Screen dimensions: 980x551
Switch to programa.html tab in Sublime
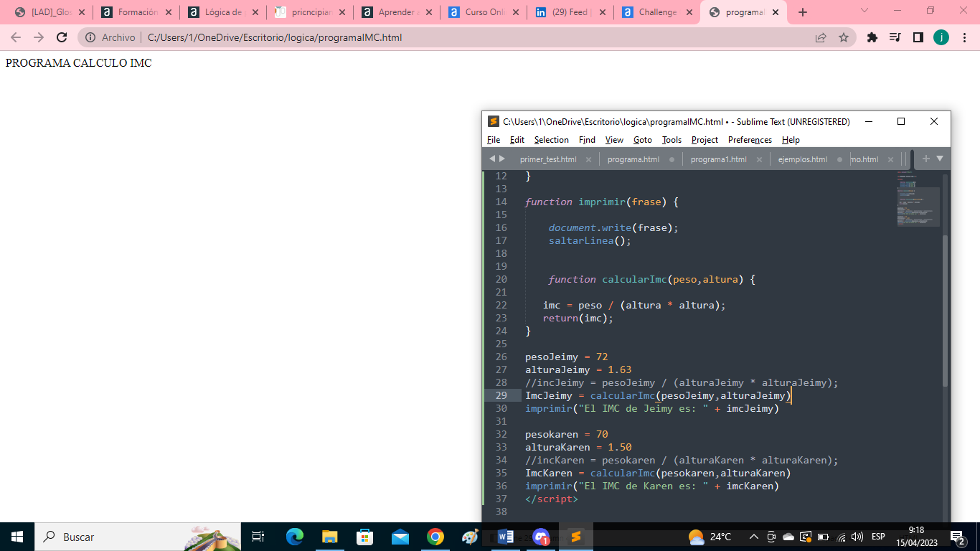coord(633,159)
